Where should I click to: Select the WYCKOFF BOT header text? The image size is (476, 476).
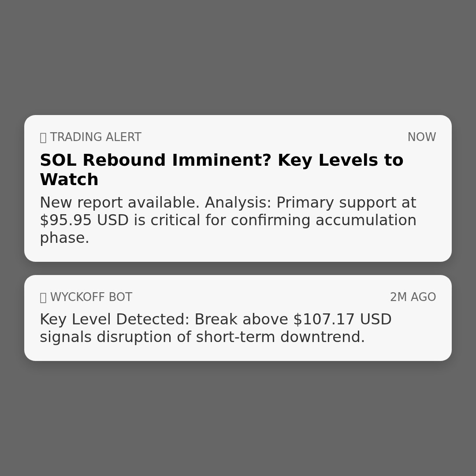[91, 297]
